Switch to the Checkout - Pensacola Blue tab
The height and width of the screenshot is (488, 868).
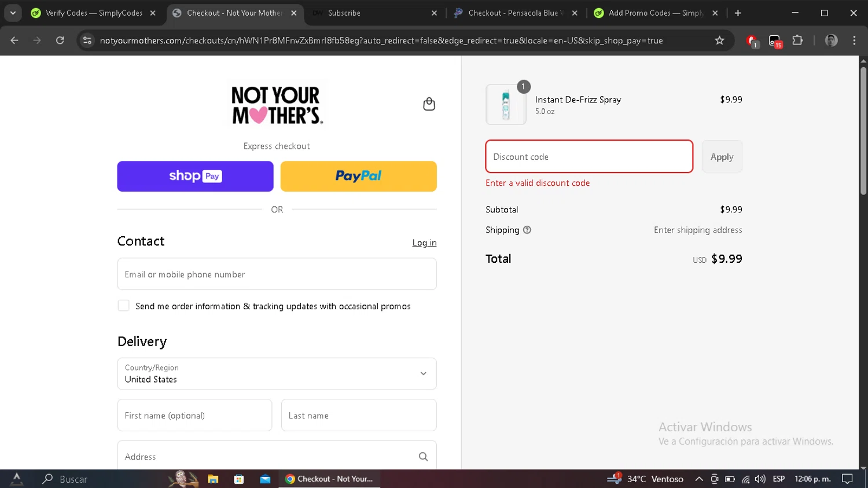pyautogui.click(x=515, y=13)
